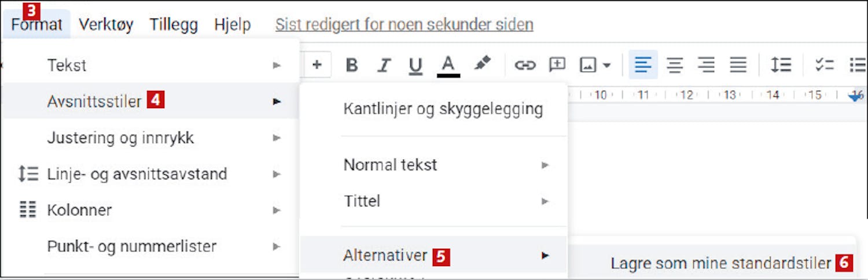Increase font size with the plus button
The width and height of the screenshot is (868, 280).
[x=317, y=65]
